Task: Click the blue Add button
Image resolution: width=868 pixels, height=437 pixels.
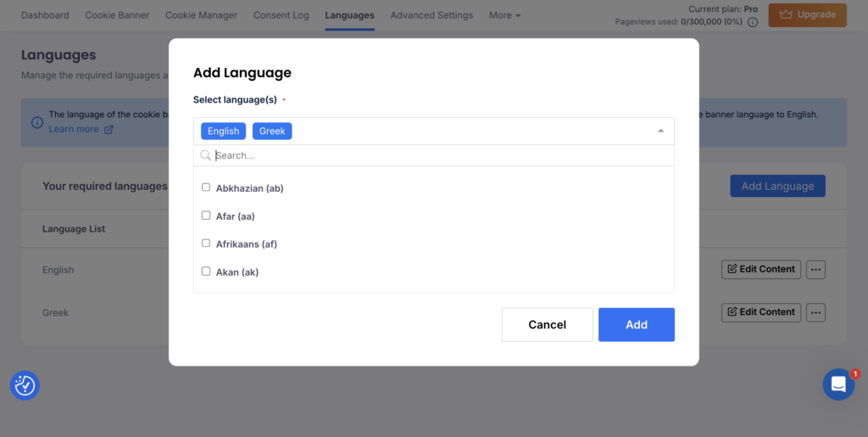Action: [x=636, y=325]
